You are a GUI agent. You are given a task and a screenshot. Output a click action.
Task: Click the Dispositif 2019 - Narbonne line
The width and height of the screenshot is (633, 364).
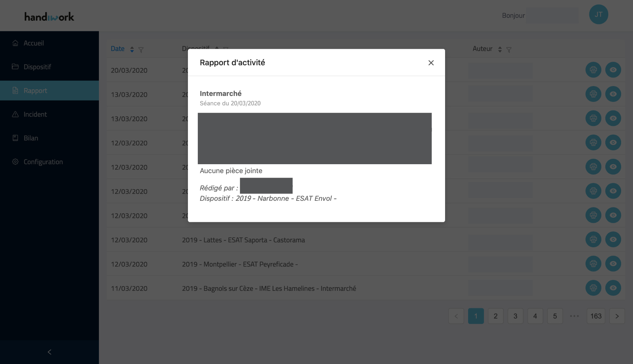[x=268, y=198]
